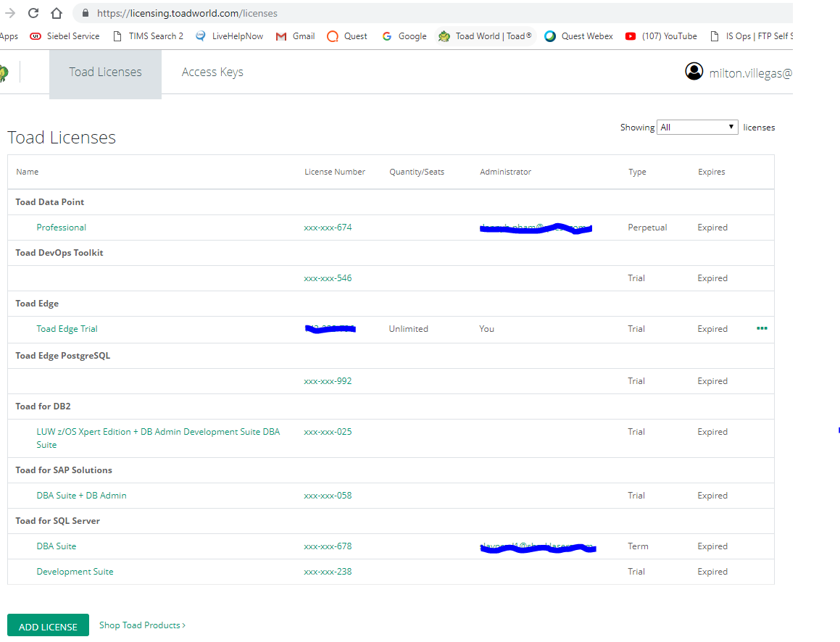Viewport: 840px width, 642px height.
Task: Select the Toad for DB2 group row
Action: coord(391,407)
